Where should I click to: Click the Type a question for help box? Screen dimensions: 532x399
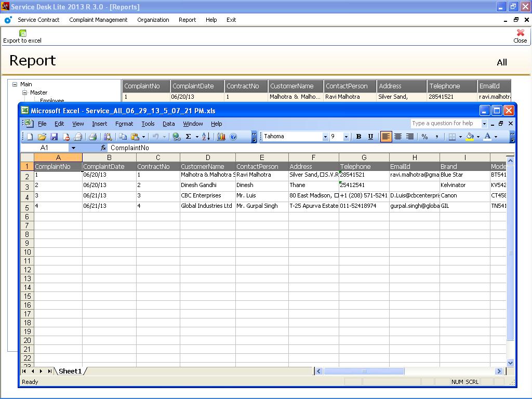445,124
